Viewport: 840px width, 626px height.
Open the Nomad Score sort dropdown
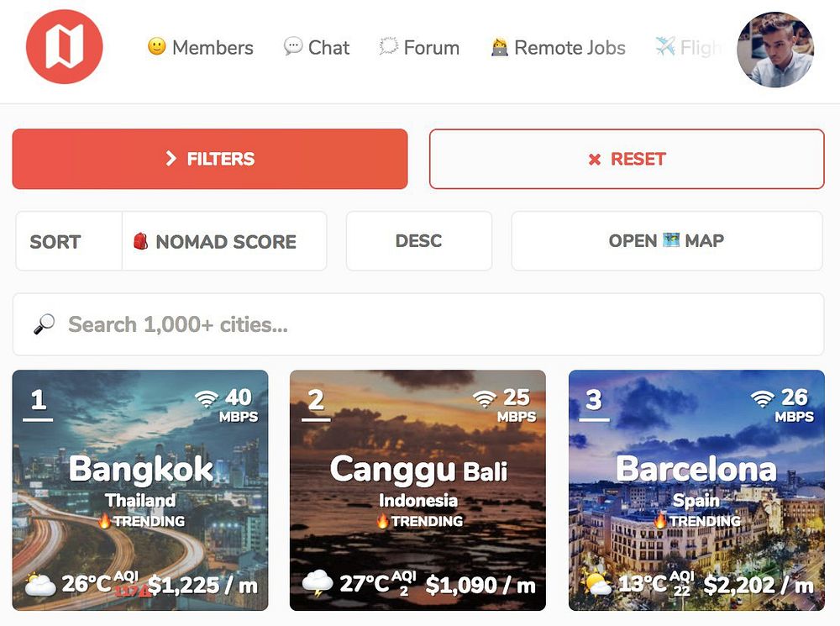(x=224, y=240)
